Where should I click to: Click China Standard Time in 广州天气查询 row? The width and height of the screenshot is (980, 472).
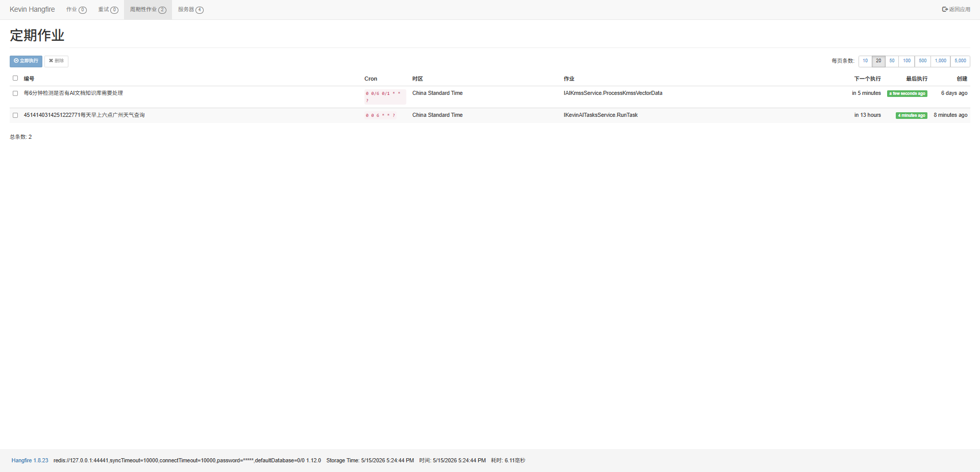click(437, 115)
